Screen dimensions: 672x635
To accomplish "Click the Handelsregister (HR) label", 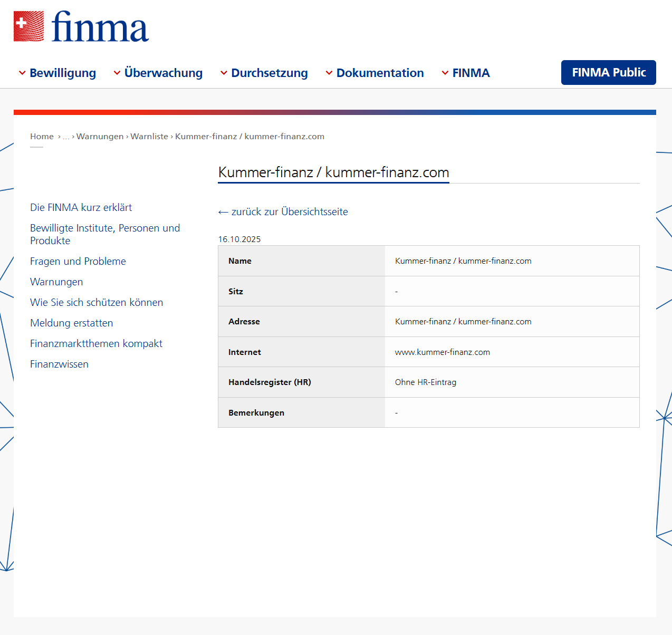I will 270,382.
